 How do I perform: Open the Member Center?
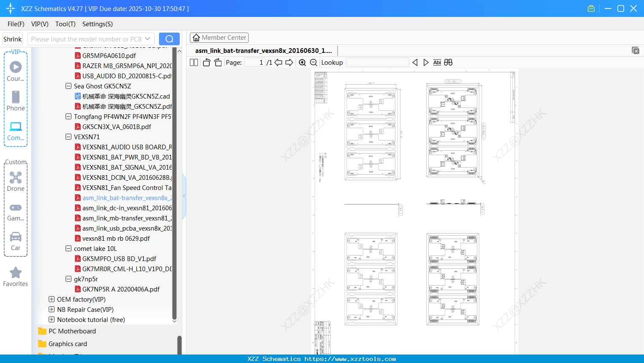pos(219,38)
